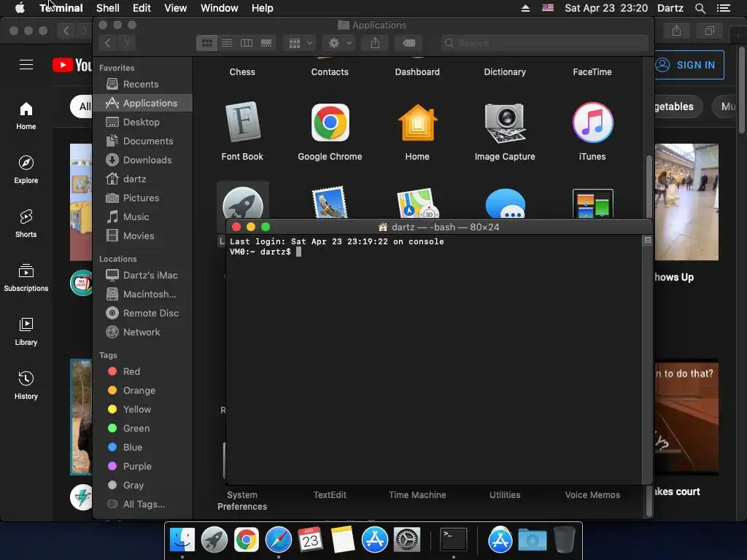This screenshot has width=747, height=560.
Task: Open Downloads in Finder sidebar
Action: 142,160
